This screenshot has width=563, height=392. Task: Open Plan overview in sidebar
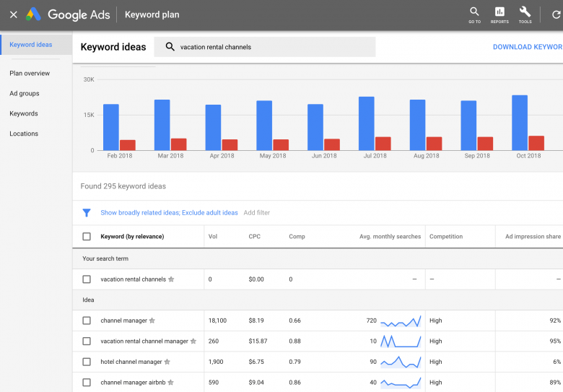[30, 73]
